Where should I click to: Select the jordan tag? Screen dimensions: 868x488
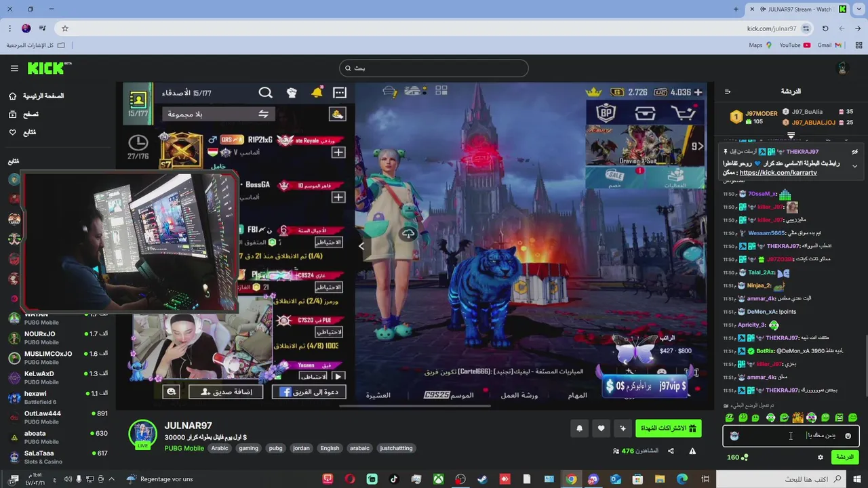(x=301, y=448)
